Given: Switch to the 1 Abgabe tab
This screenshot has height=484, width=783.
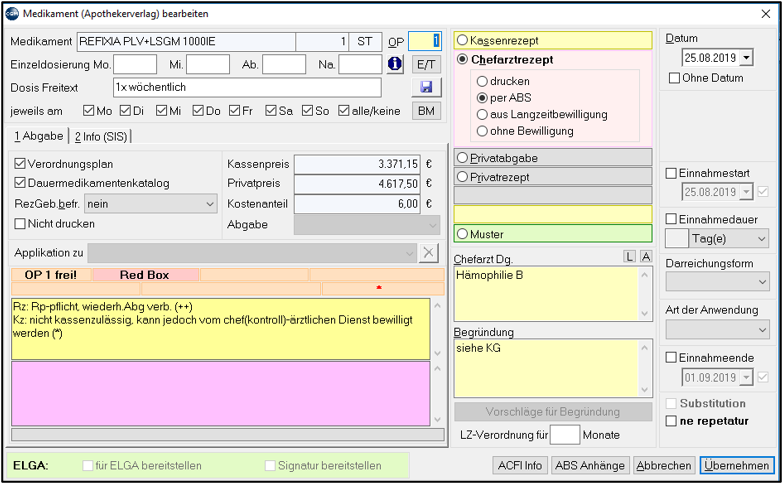Looking at the screenshot, I should (x=38, y=136).
